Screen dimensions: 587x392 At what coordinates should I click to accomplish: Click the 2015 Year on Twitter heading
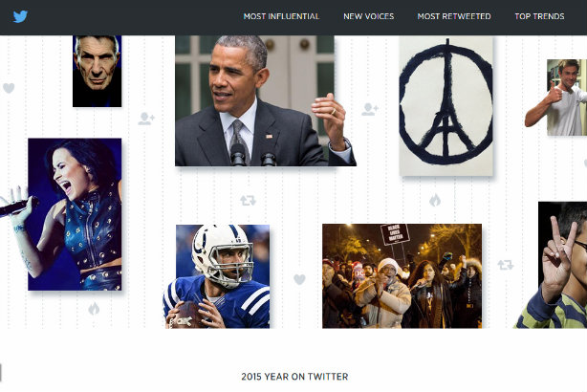pyautogui.click(x=294, y=377)
